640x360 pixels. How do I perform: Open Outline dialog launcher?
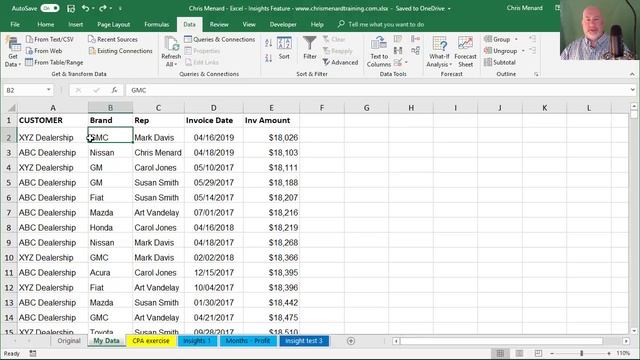point(536,74)
